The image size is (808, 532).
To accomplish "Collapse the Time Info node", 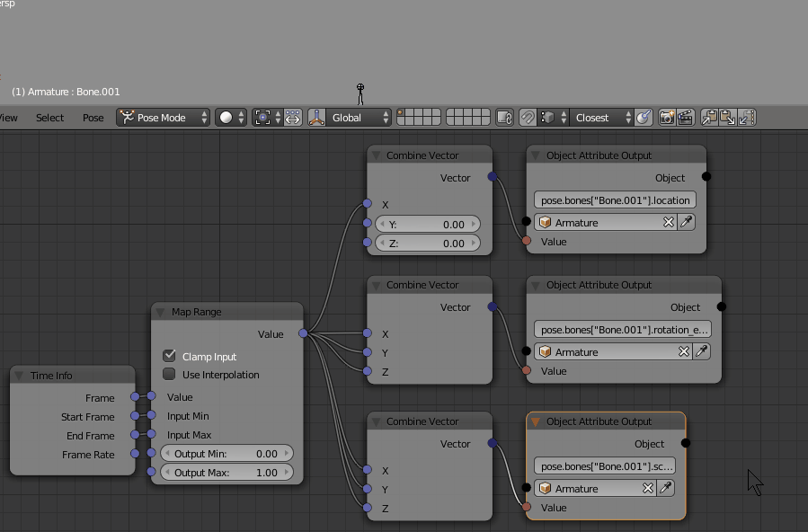I will tap(19, 376).
